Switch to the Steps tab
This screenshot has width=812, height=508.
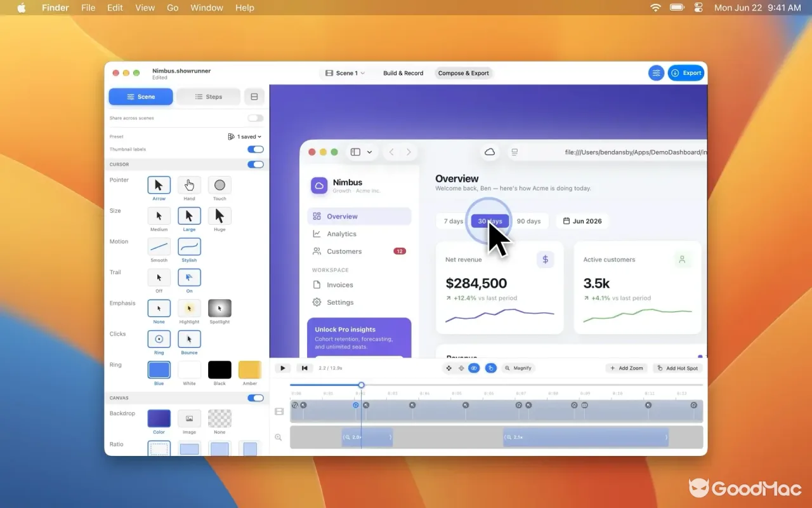coord(208,97)
